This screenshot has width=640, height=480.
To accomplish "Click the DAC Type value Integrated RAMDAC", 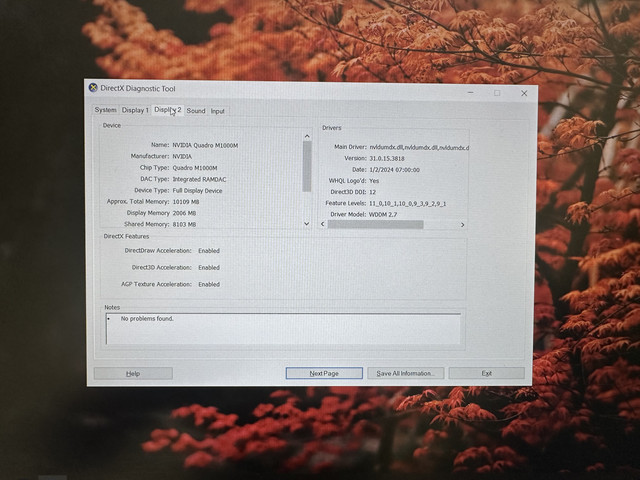I will point(199,179).
